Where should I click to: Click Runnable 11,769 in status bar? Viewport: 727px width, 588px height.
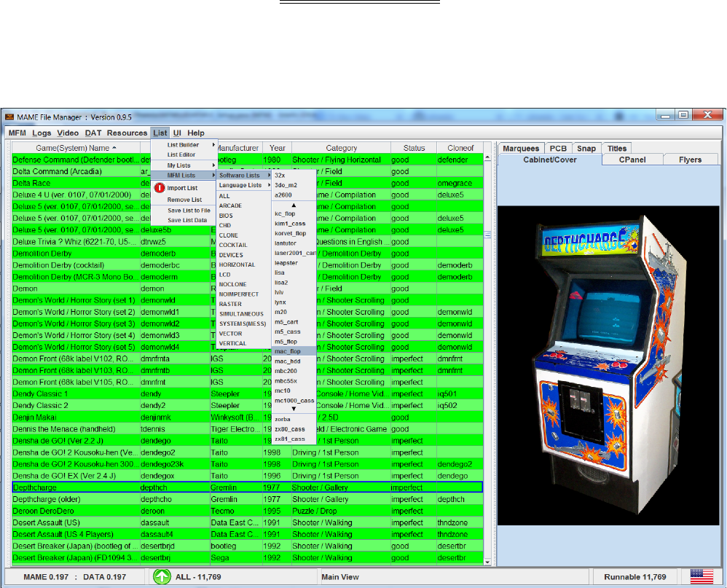click(x=634, y=577)
